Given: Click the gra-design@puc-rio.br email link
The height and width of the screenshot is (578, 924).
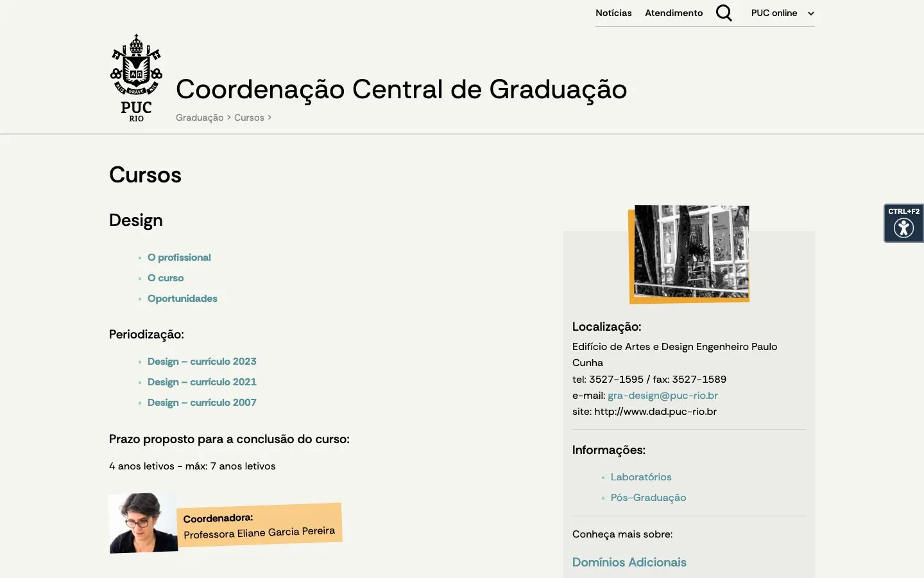Looking at the screenshot, I should tap(663, 396).
